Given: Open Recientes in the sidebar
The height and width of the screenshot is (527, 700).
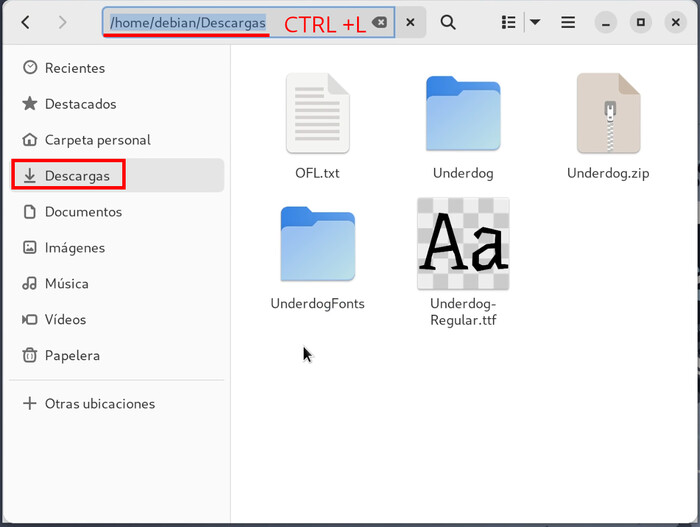Looking at the screenshot, I should 117,68.
